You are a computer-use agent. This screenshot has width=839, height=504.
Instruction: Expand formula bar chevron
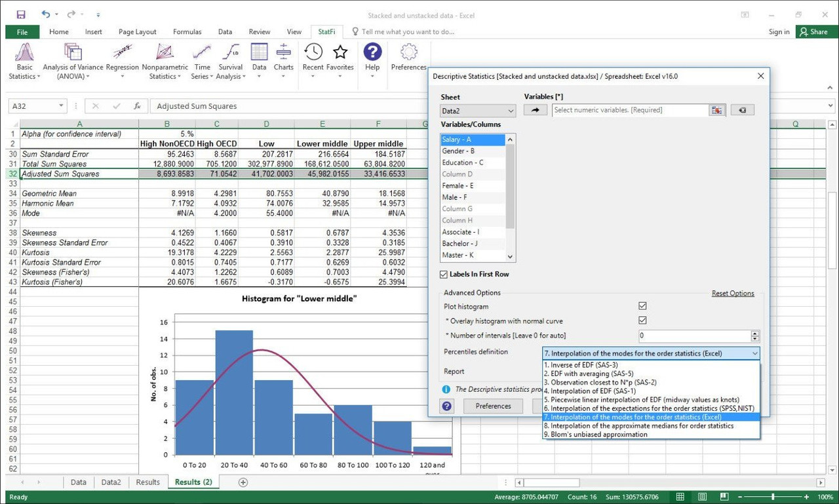830,106
